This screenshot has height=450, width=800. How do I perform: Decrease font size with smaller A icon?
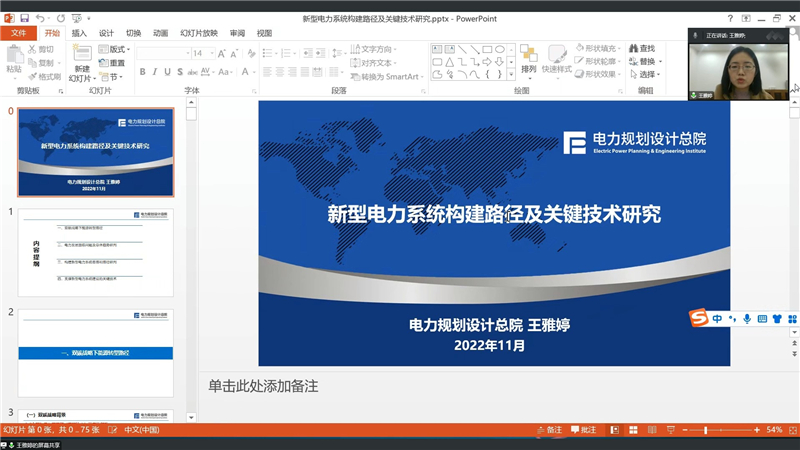tap(234, 54)
